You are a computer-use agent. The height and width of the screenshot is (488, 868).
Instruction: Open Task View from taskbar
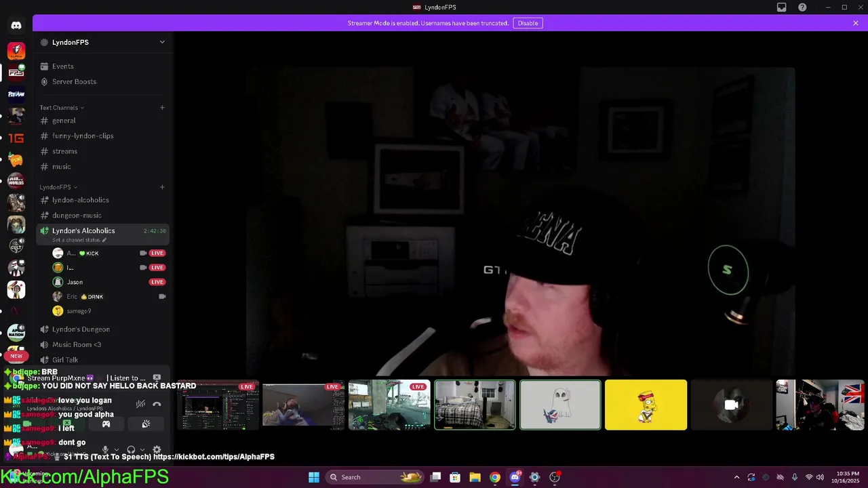point(436,477)
